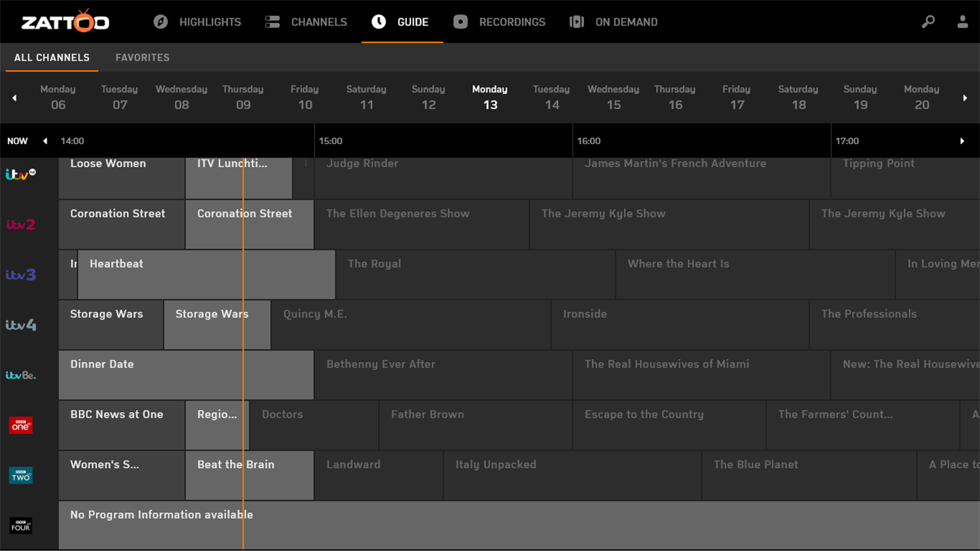Switch to the Favorites tab
The image size is (980, 551).
142,58
